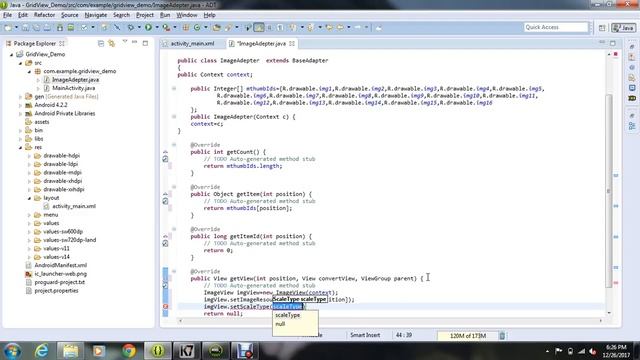Toggle fold marker beside ImageAdepter constructor
640x360 pixels.
(x=174, y=116)
